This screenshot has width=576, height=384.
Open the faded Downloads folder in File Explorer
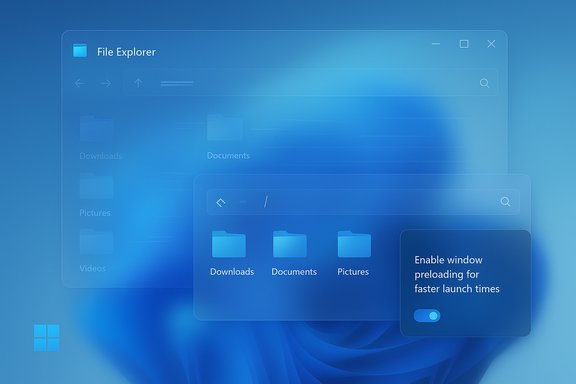click(x=96, y=129)
